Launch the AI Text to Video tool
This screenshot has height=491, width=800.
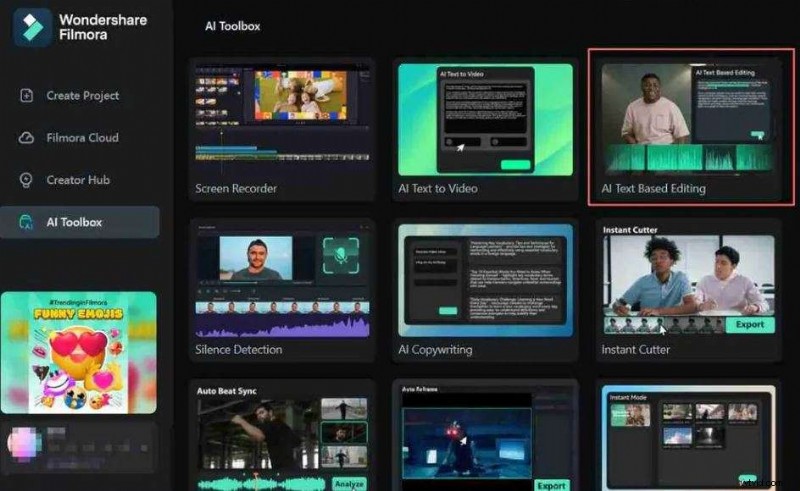(x=485, y=128)
